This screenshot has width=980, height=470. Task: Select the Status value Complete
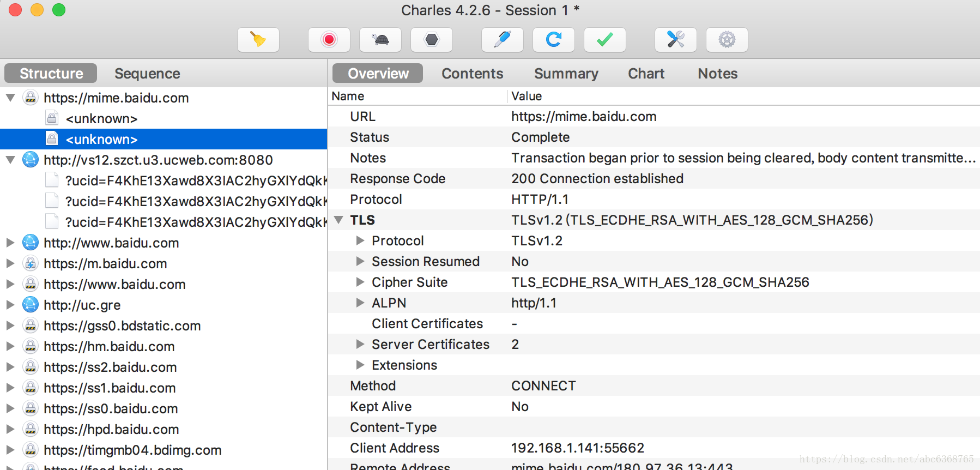click(x=540, y=137)
